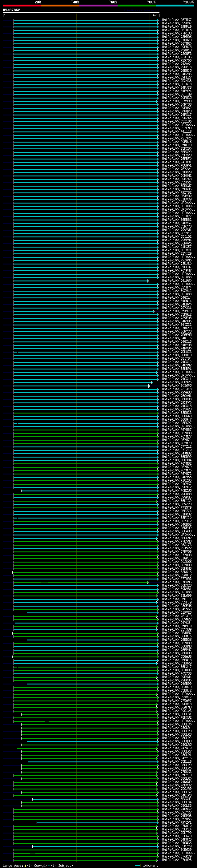Click the cyan ~100% legend segment
This screenshot has height=868, width=197.
[x=175, y=6]
